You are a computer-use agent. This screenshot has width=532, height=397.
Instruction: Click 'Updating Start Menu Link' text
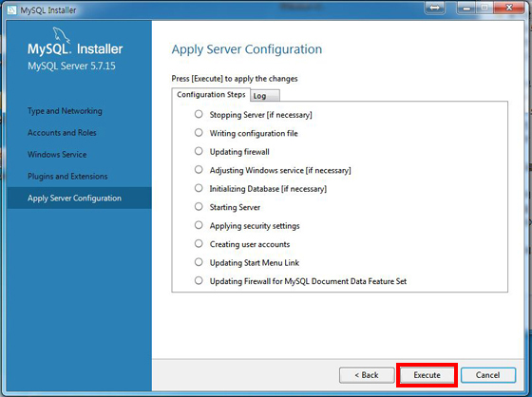(255, 263)
